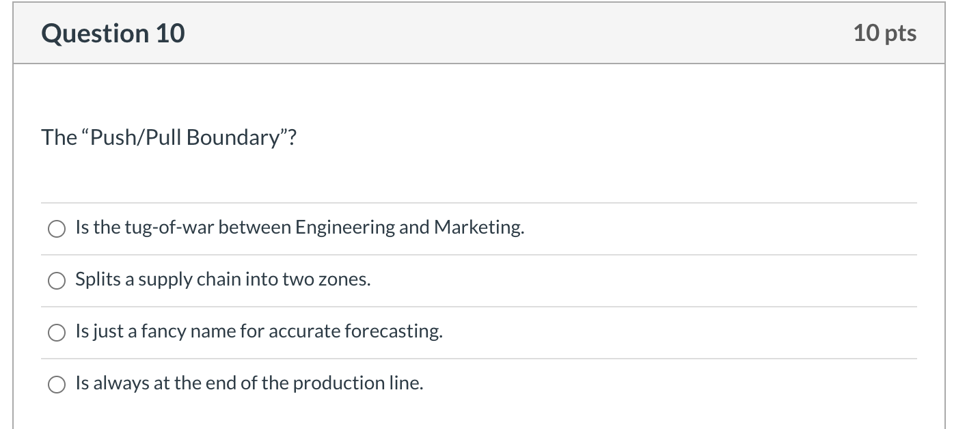980x429 pixels.
Task: Click the word "line" in the last answer
Action: pos(406,383)
